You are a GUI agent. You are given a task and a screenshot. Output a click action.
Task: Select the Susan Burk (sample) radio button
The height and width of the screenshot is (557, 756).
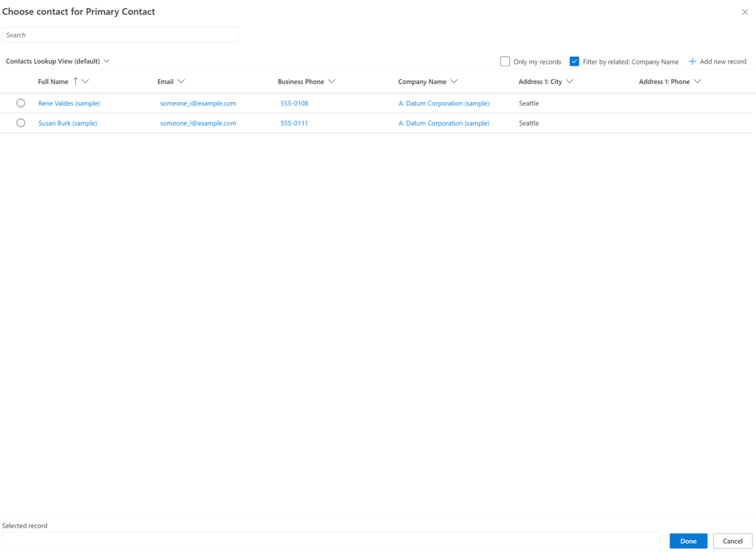pyautogui.click(x=21, y=123)
